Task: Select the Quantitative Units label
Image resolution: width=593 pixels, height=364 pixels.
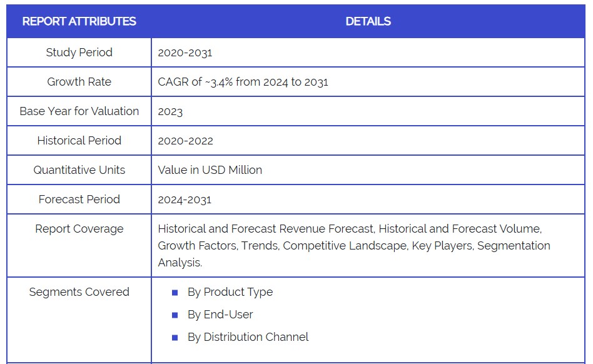Action: pyautogui.click(x=79, y=170)
